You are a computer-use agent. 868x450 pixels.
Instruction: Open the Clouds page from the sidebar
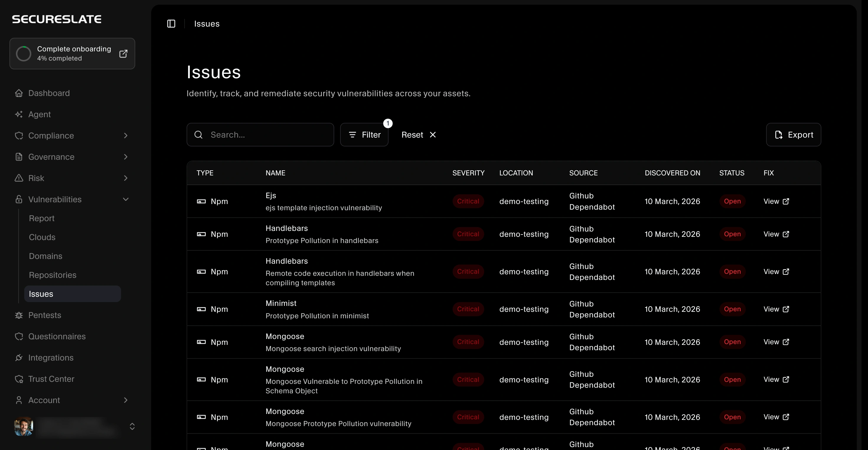point(42,237)
